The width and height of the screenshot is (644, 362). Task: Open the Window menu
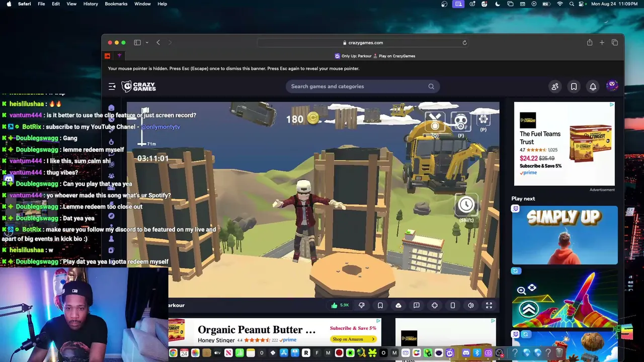[x=142, y=4]
